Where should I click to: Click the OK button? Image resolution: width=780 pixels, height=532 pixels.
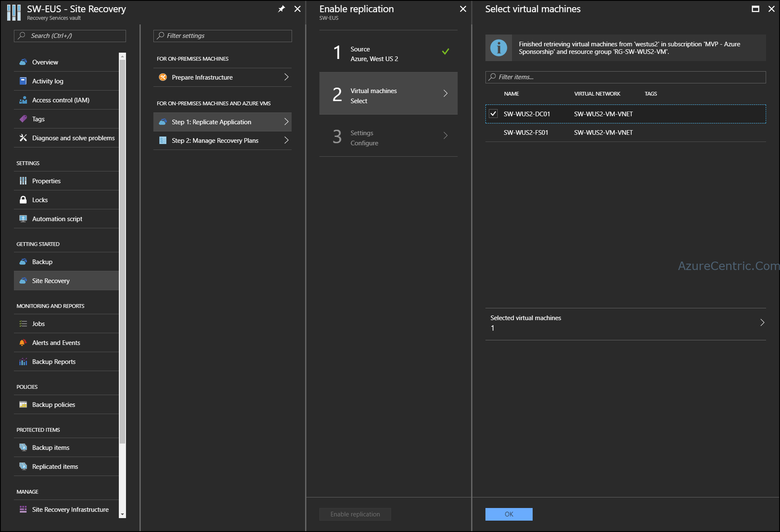(509, 514)
